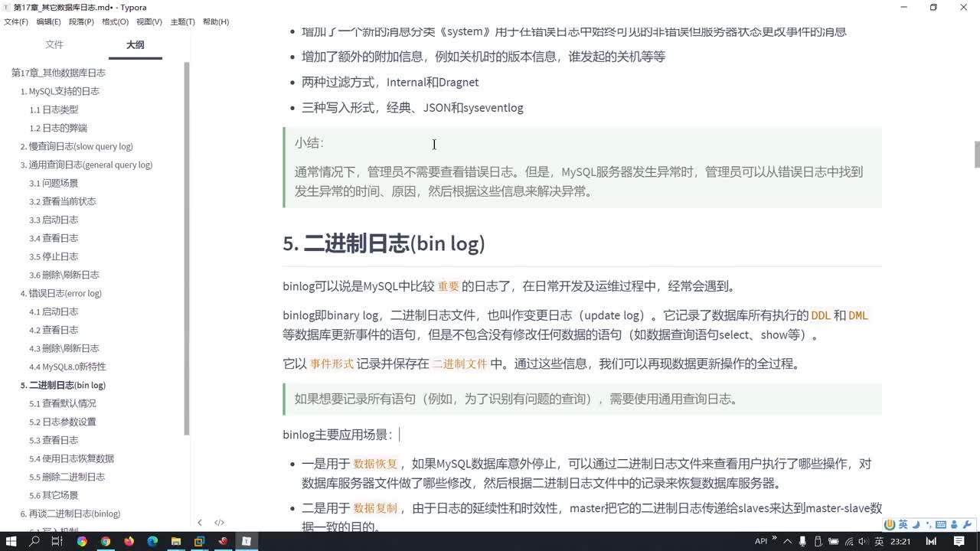Toggle the 英 language on the IME toolbar
Viewport: 980px width, 551px height.
(x=903, y=524)
